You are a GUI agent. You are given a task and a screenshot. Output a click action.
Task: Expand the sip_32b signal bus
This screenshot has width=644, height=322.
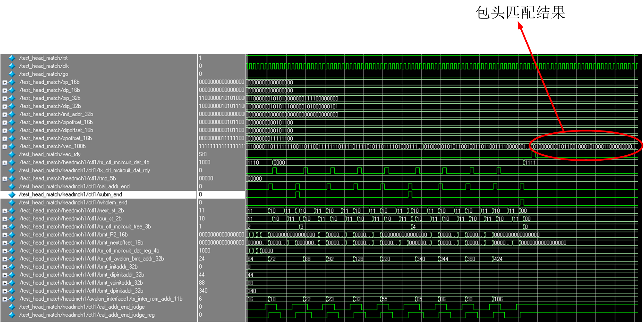point(5,98)
